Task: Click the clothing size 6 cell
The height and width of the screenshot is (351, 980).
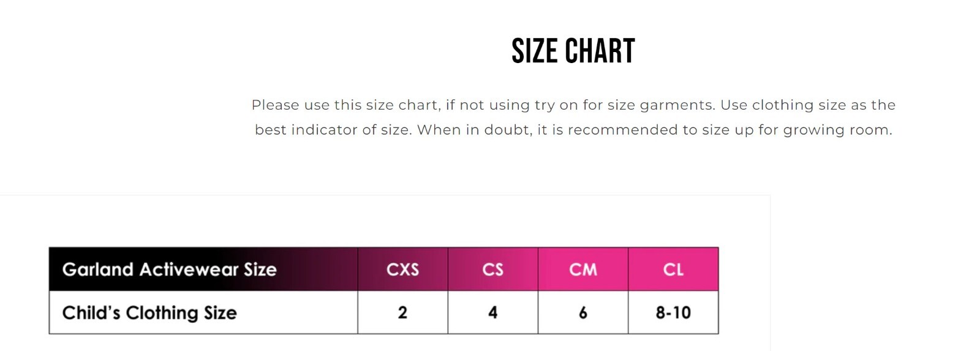Action: pos(582,313)
